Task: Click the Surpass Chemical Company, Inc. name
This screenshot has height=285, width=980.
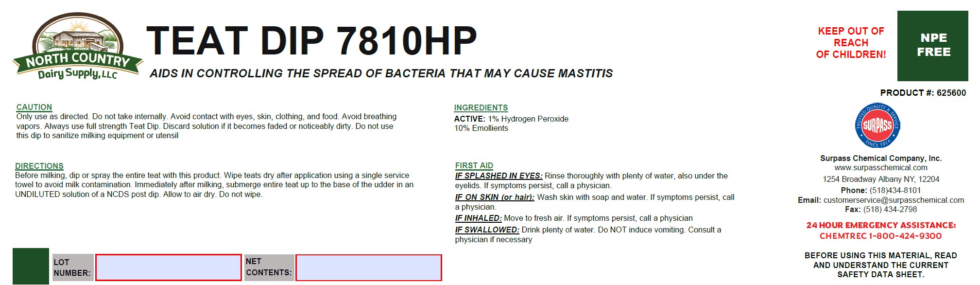Action: click(880, 158)
